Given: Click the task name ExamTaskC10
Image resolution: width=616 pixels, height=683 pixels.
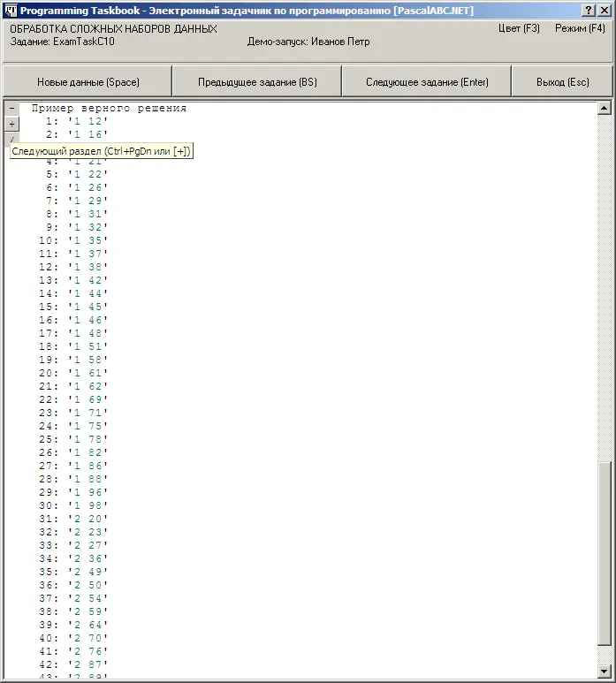Looking at the screenshot, I should tap(84, 42).
